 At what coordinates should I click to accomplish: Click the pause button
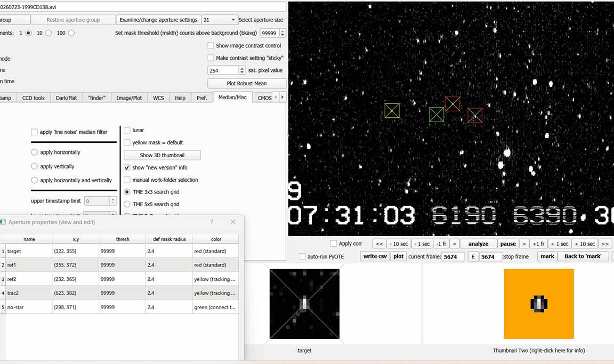click(508, 244)
